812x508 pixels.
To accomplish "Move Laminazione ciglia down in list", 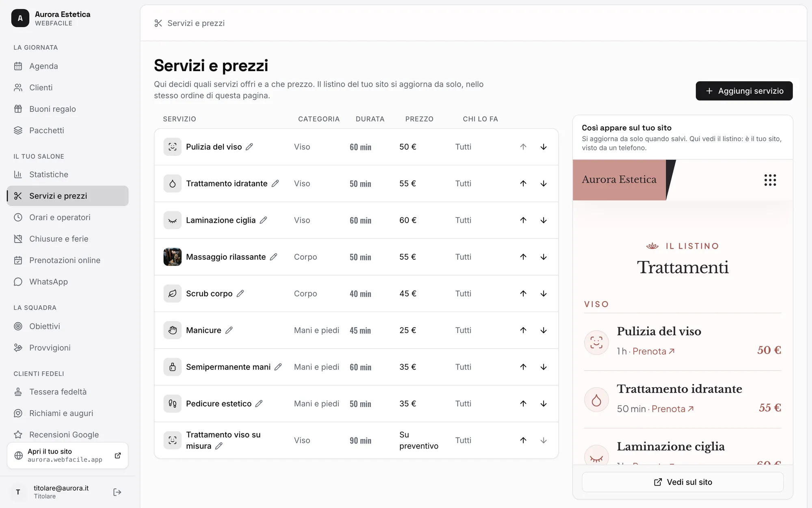I will 543,220.
